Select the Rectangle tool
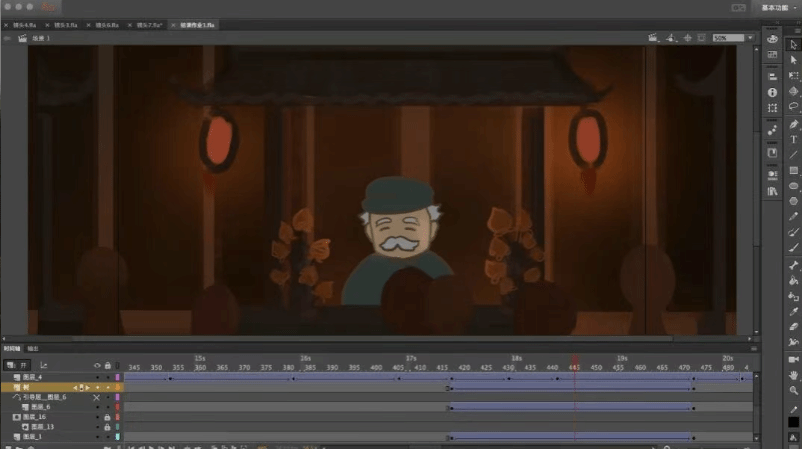The image size is (802, 449). pyautogui.click(x=794, y=170)
